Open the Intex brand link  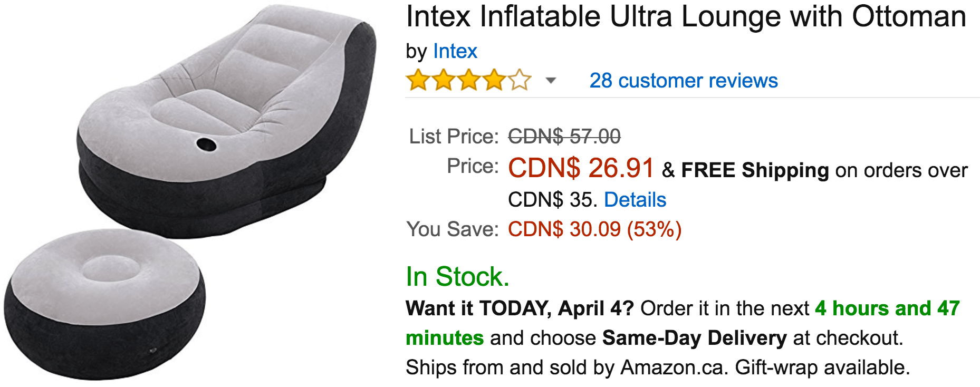(455, 52)
